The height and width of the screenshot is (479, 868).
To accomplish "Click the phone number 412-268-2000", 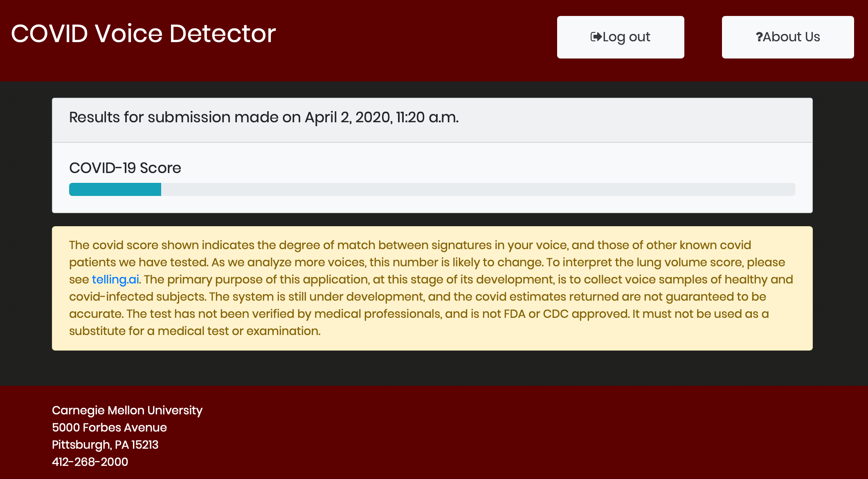I will pyautogui.click(x=90, y=462).
